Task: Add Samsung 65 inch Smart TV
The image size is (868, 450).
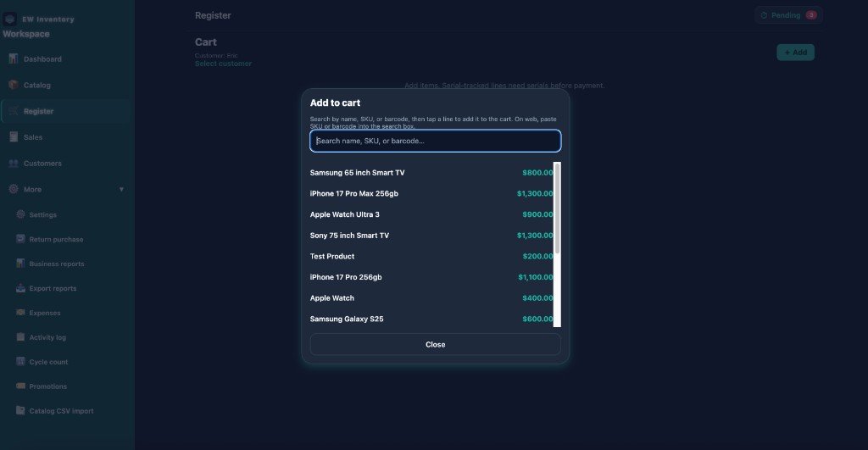Action: (x=431, y=173)
